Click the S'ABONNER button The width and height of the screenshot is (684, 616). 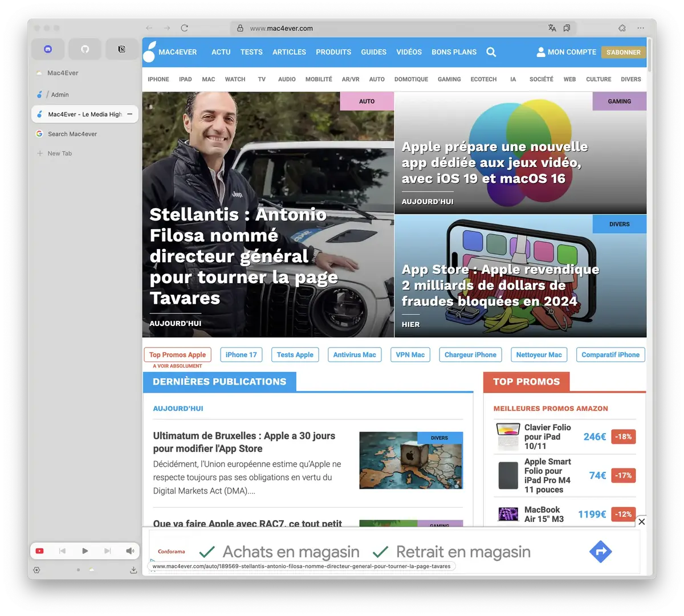click(x=623, y=52)
